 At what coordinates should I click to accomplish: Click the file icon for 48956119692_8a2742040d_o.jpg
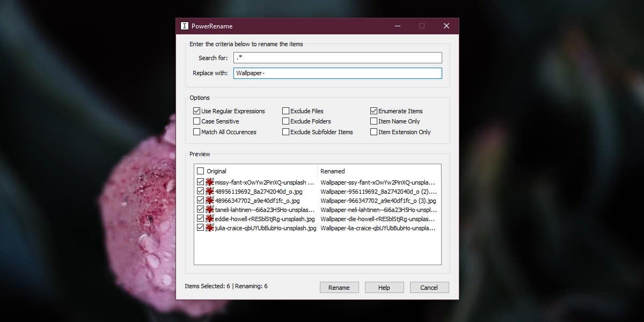(210, 192)
